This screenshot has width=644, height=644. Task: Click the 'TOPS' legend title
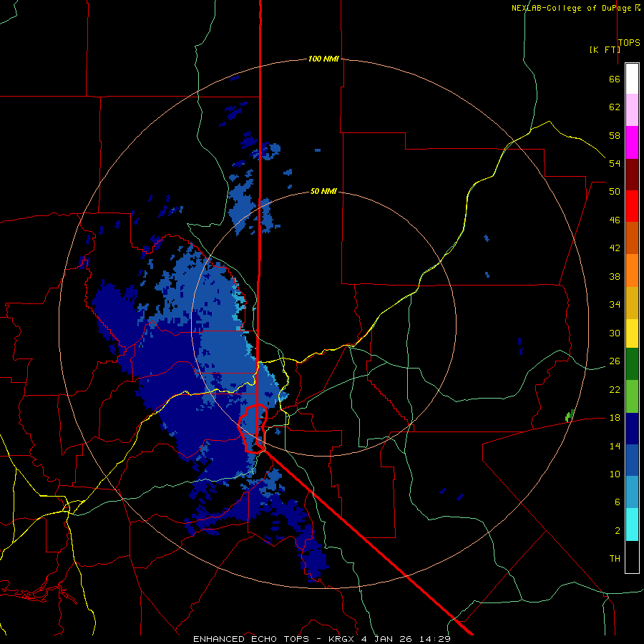click(x=629, y=42)
